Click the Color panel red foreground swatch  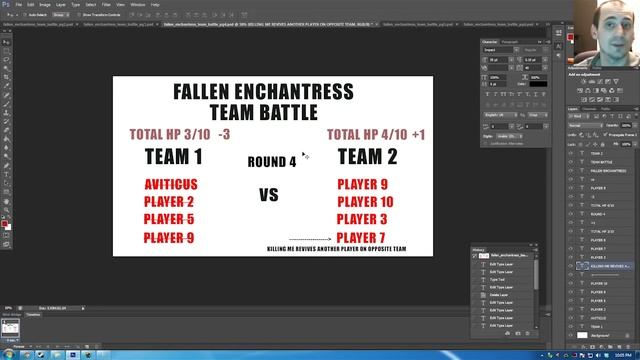[571, 38]
